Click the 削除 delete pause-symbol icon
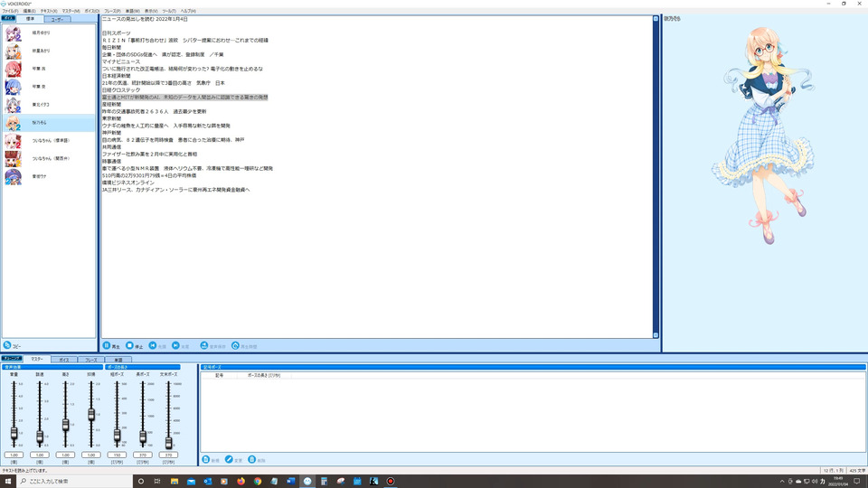The image size is (868, 488). (x=252, y=459)
